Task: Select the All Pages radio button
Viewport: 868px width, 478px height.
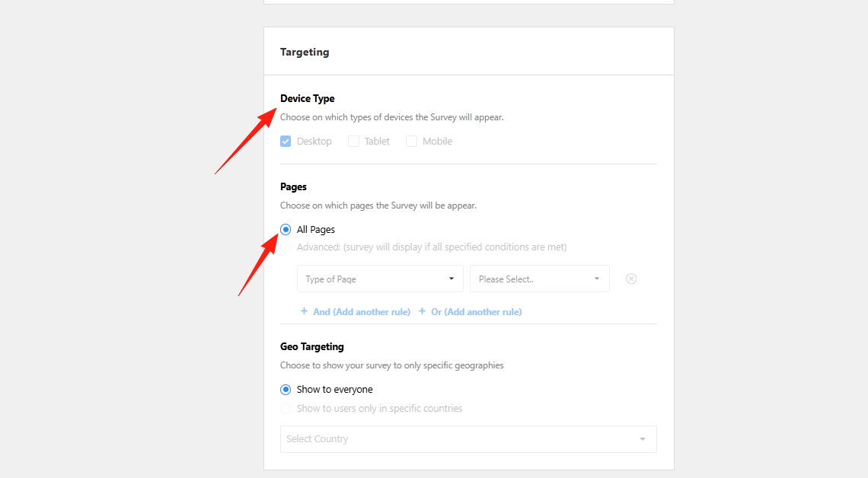Action: point(286,230)
